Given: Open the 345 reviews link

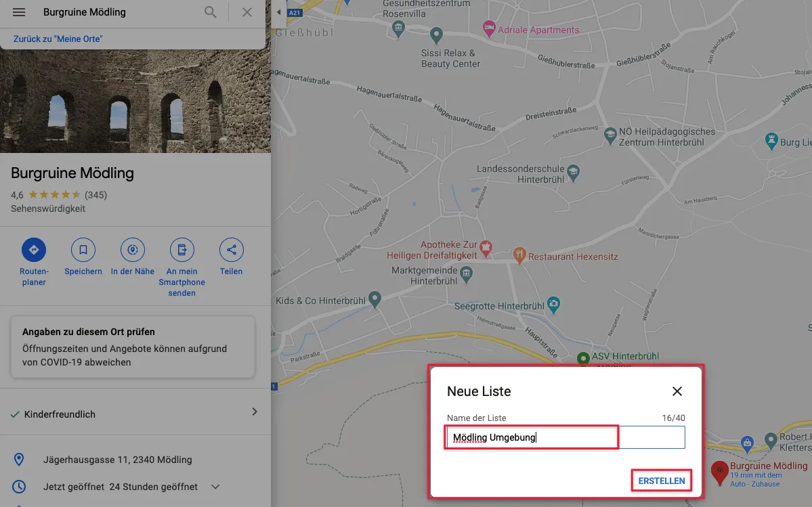Looking at the screenshot, I should pyautogui.click(x=95, y=195).
